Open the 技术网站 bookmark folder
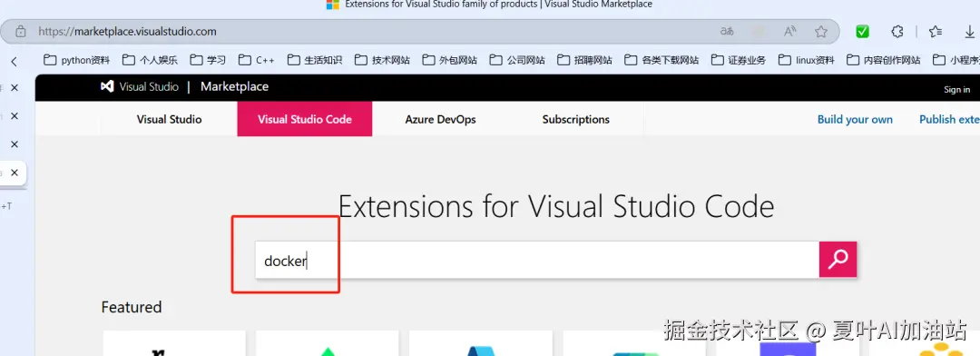980x356 pixels. click(x=383, y=60)
